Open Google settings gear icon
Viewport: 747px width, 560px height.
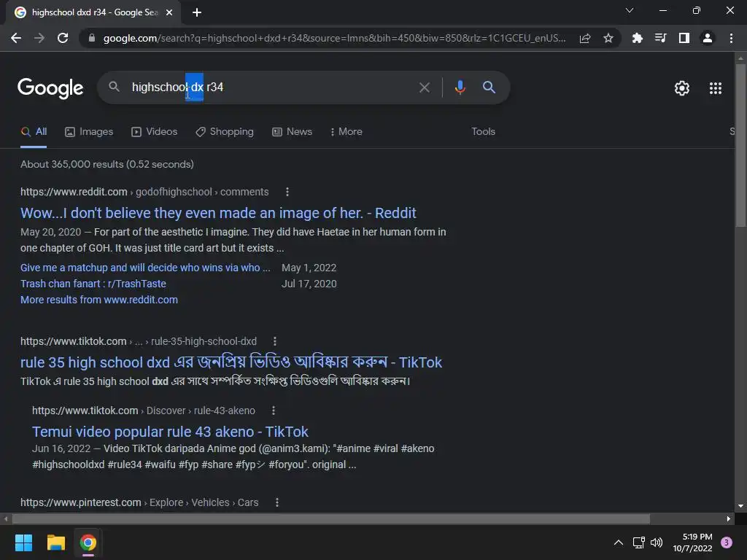(682, 88)
